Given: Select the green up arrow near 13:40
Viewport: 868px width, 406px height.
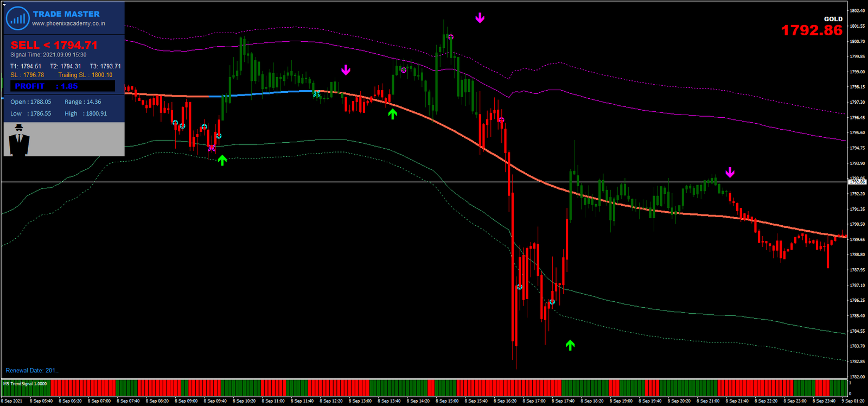Looking at the screenshot, I should (393, 114).
